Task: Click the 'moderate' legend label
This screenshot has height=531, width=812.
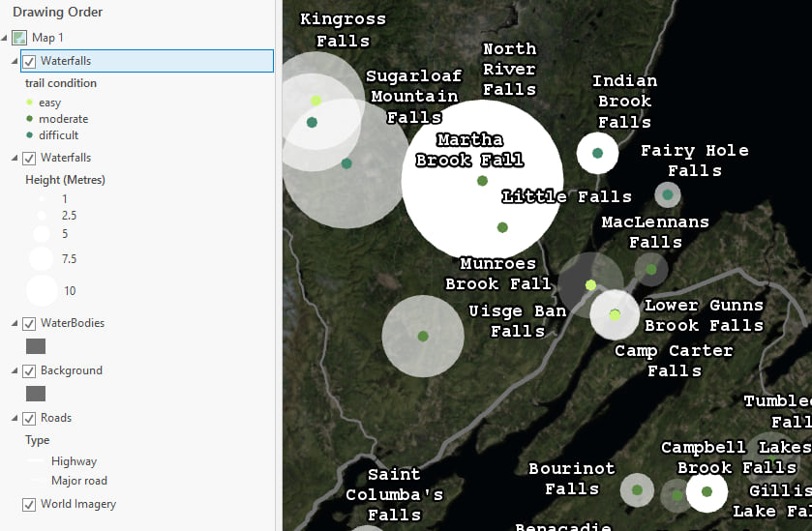Action: point(63,119)
